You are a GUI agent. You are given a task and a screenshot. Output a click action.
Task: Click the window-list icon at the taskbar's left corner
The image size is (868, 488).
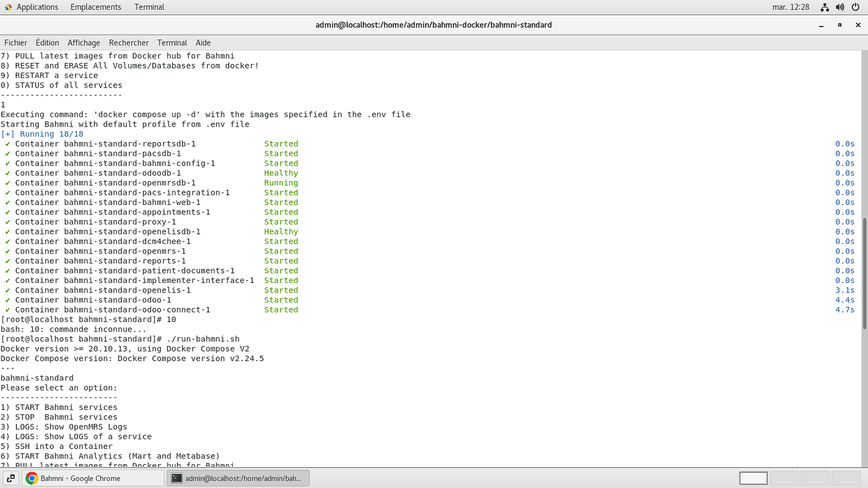coord(10,478)
